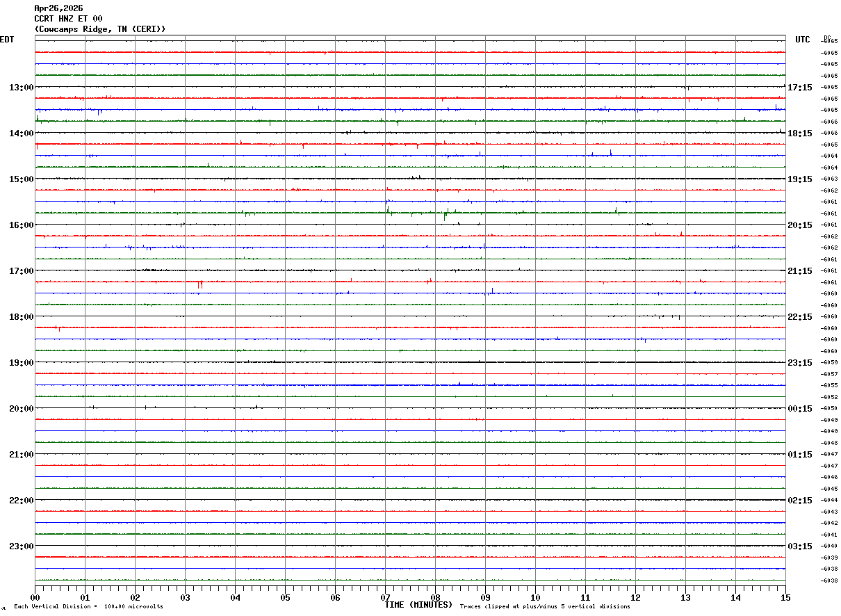Click the DC offset value -6039
Image resolution: width=841 pixels, height=616 pixels.
(829, 557)
